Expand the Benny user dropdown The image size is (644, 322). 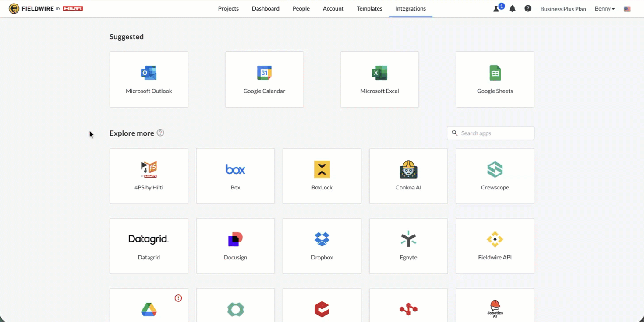pos(605,9)
